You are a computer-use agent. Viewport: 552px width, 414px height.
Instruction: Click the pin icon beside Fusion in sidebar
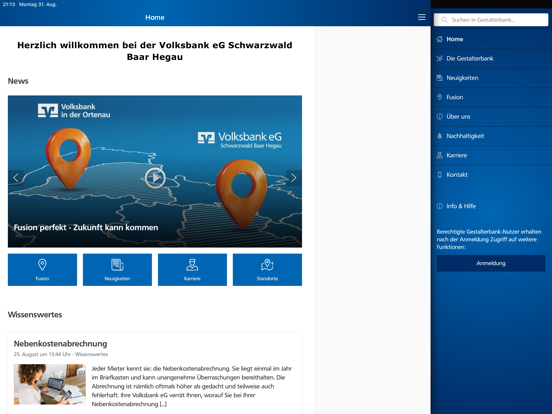(439, 97)
